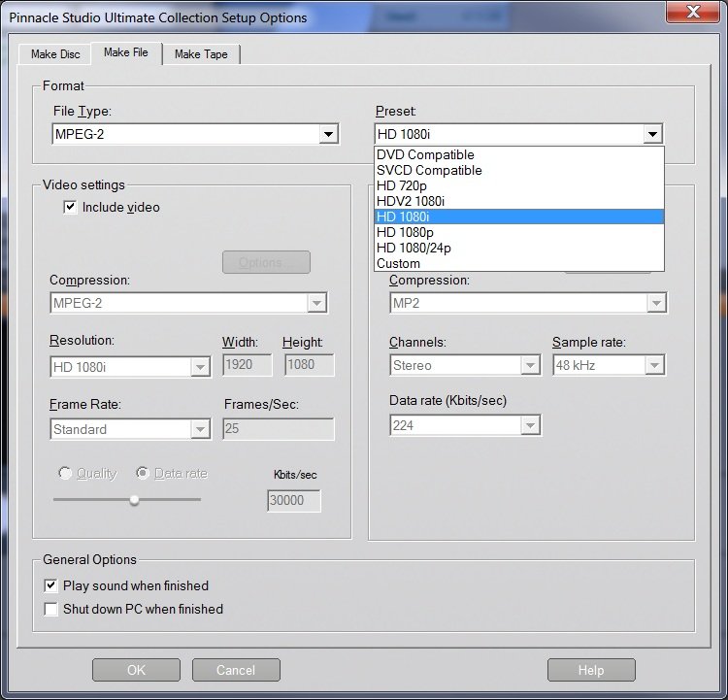Viewport: 728px width, 700px height.
Task: Open the Channels Stereo dropdown
Action: coord(465,366)
